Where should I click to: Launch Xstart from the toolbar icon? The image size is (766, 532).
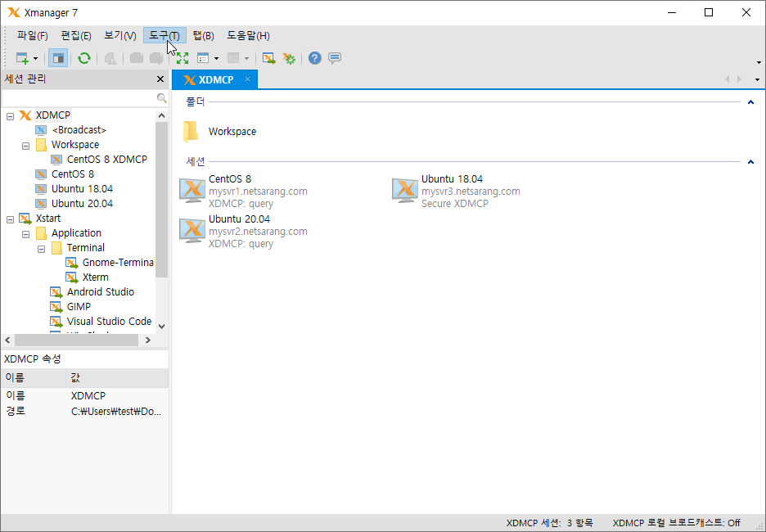[x=268, y=59]
